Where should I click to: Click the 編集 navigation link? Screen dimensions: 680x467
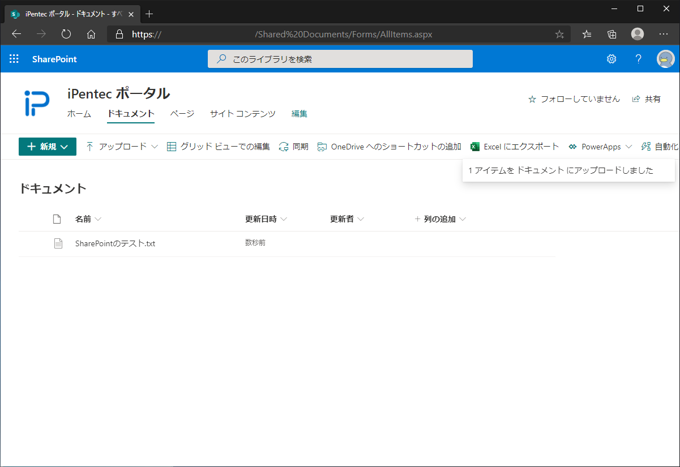299,114
